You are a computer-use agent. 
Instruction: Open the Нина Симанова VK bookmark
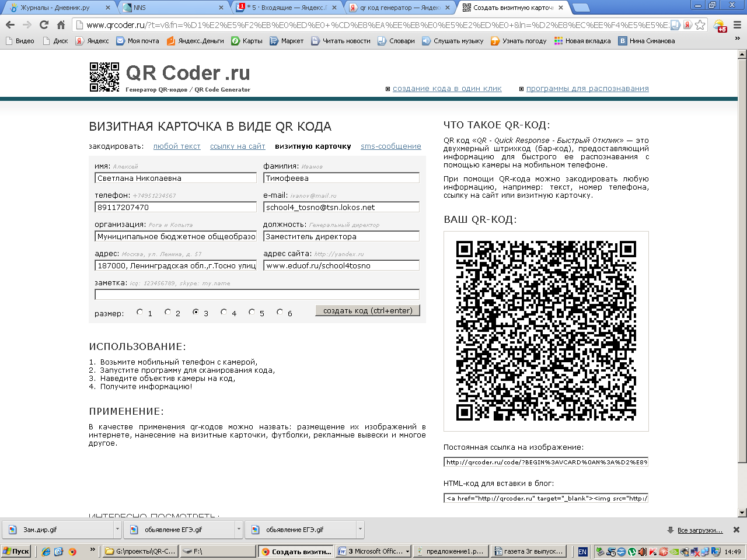(647, 41)
